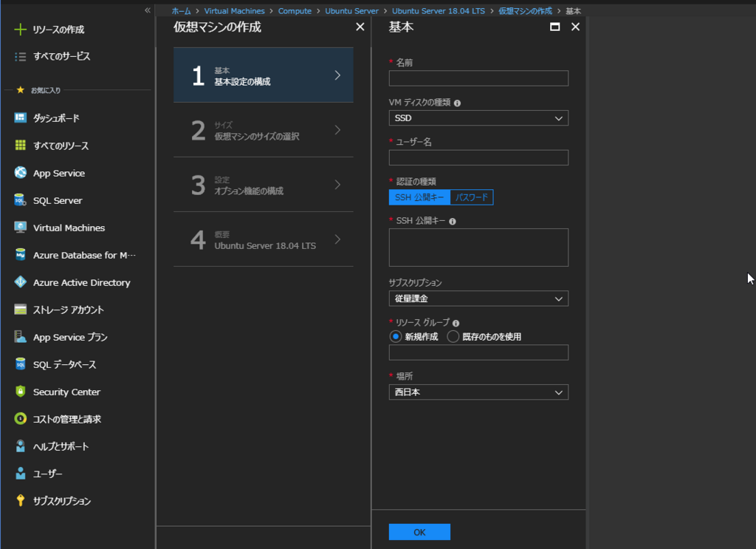Click the ダッシュボード icon in sidebar
Screen dimensions: 756x549
(x=20, y=117)
